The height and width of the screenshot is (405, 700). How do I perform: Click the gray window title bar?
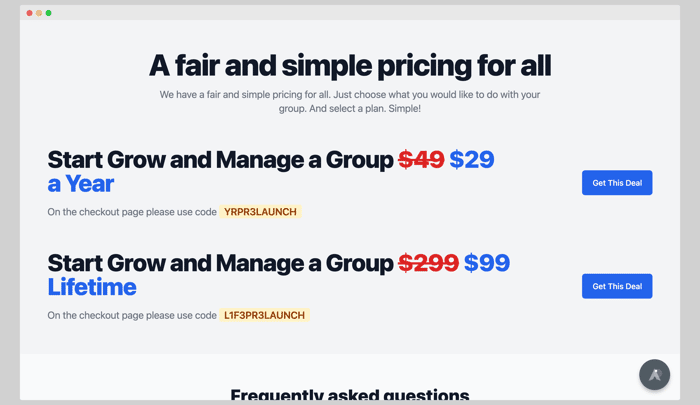point(350,13)
